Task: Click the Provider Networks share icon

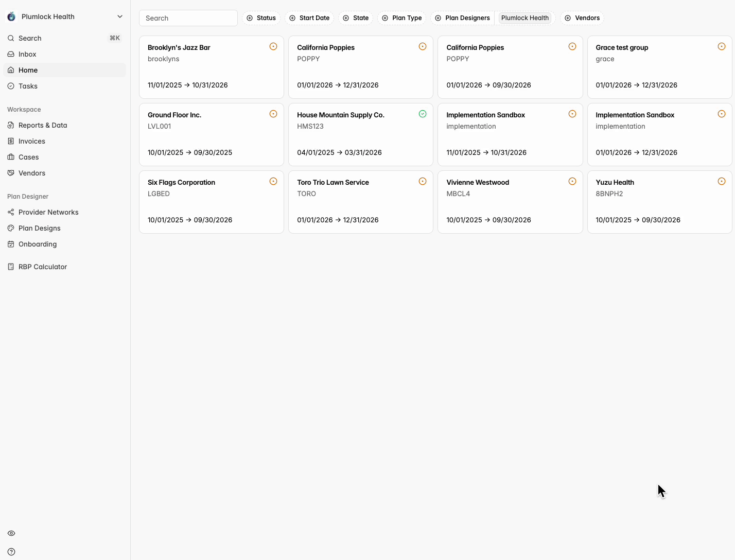Action: [x=11, y=212]
